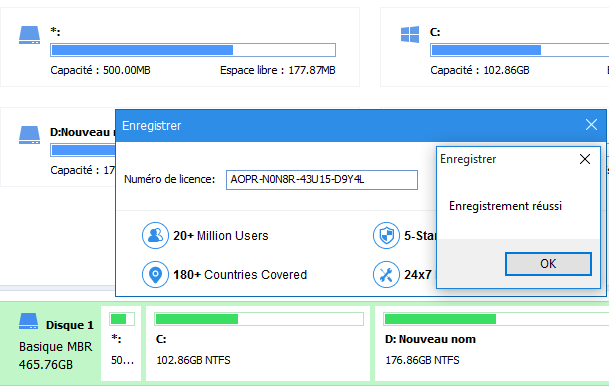Click the 176.86GB NTFS text

point(422,360)
